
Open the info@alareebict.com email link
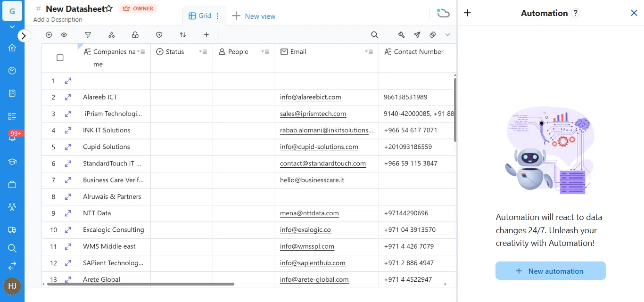(x=310, y=97)
